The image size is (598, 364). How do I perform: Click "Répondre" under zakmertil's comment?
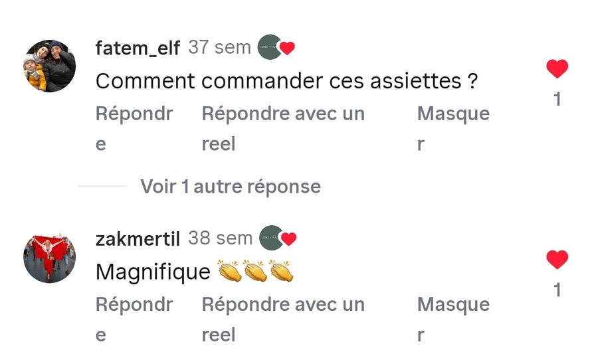click(134, 319)
